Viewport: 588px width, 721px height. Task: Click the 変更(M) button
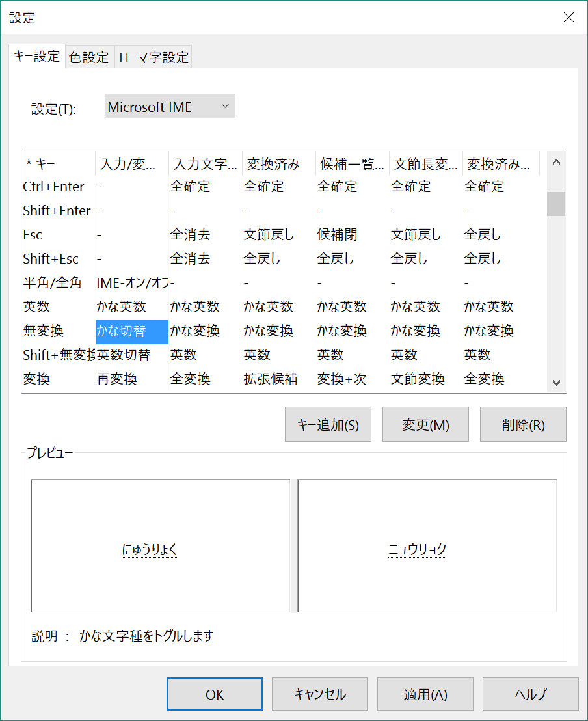click(x=425, y=424)
